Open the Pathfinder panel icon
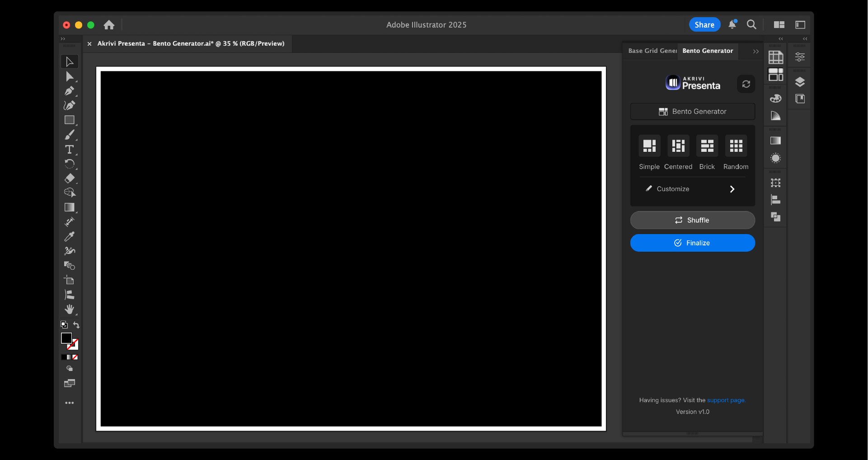The image size is (868, 460). 776,217
